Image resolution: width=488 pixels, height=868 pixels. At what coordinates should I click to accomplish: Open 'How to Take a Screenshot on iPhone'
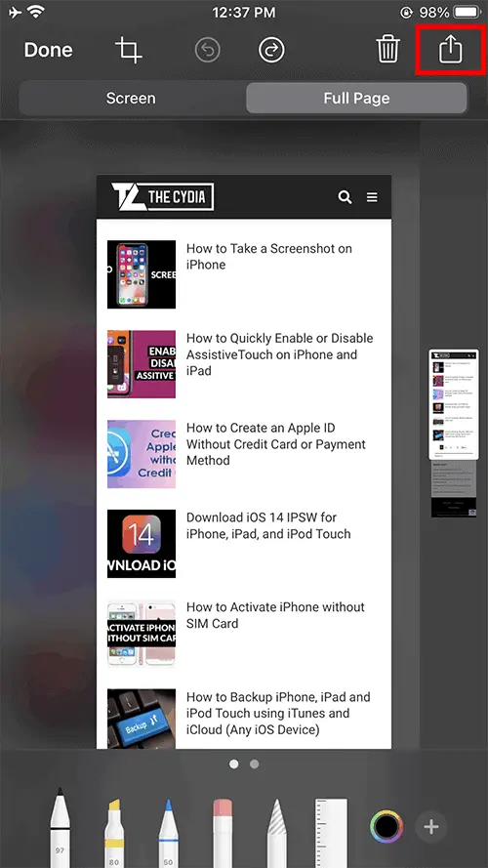269,257
